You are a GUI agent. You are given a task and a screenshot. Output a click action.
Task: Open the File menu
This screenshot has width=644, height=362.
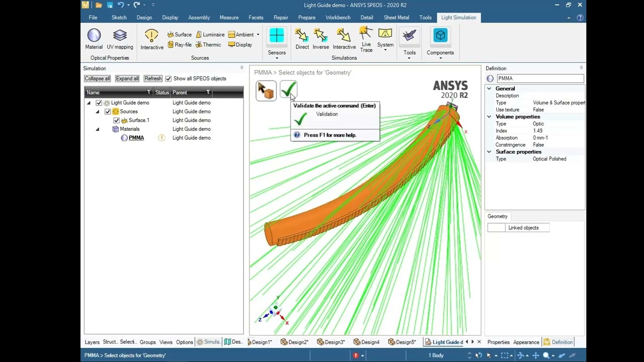[x=93, y=18]
